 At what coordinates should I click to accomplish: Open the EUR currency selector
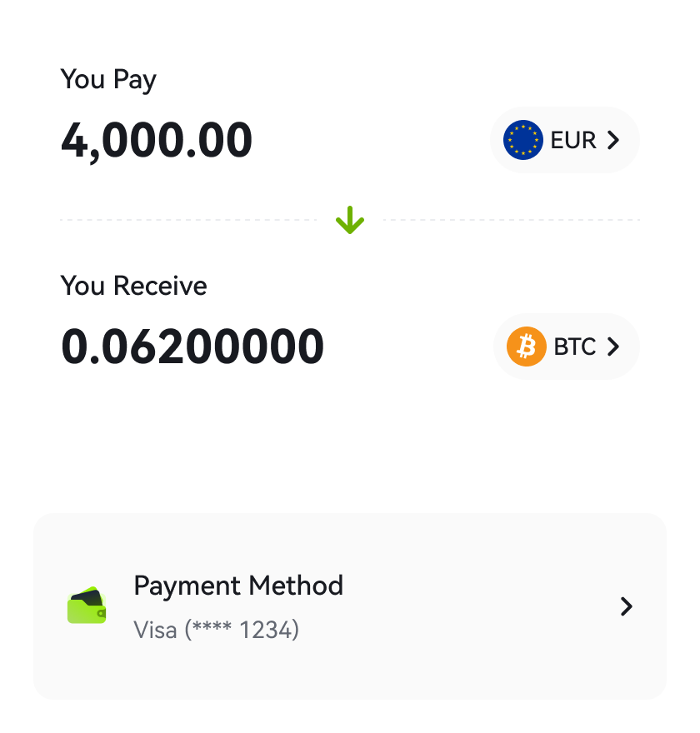pos(564,140)
